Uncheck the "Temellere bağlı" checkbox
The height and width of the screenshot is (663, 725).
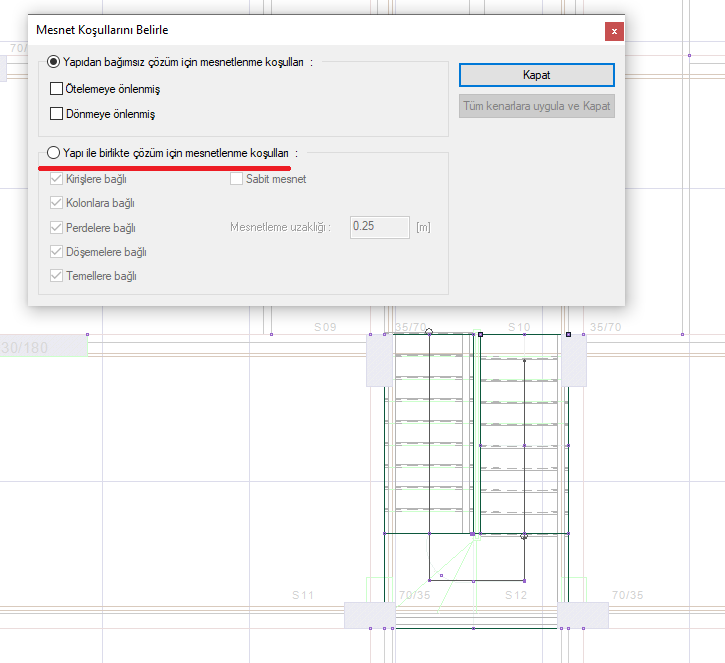(x=57, y=275)
